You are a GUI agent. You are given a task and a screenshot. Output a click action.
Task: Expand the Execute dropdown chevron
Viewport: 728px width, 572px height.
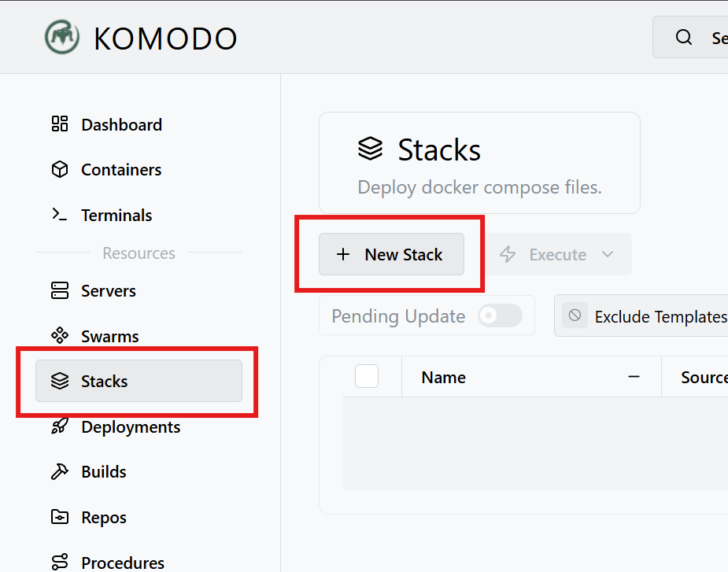(x=608, y=254)
